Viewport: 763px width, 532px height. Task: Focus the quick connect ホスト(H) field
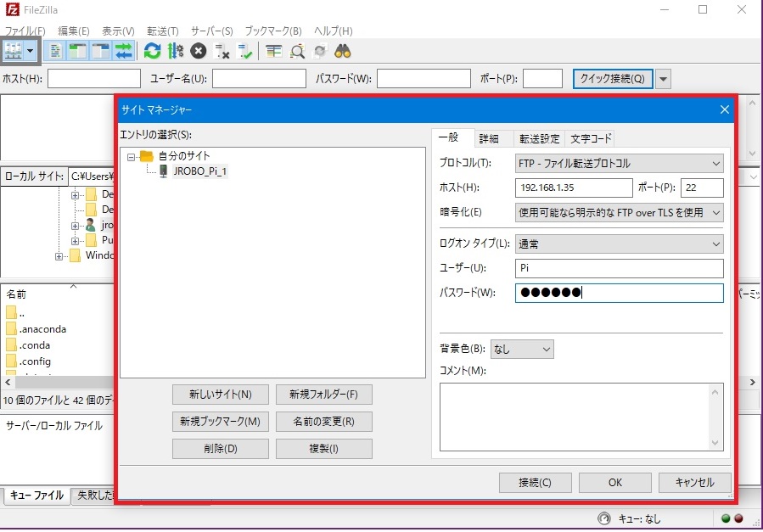point(94,78)
